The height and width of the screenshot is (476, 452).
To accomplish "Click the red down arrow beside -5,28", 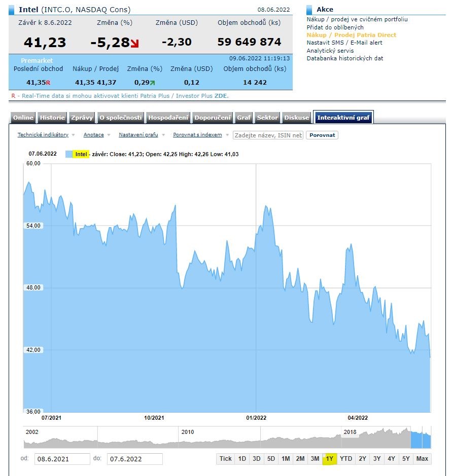I will click(134, 44).
